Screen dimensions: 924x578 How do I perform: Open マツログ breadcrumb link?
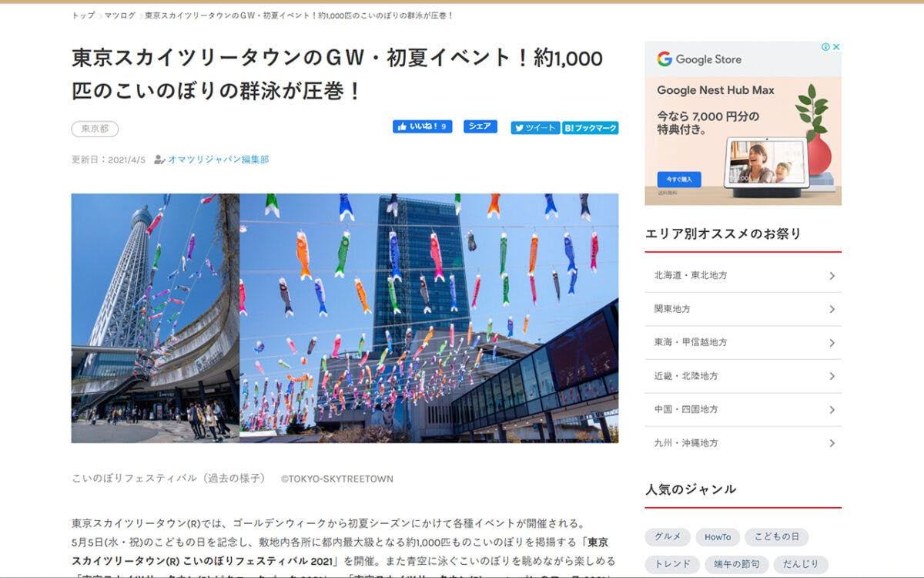pos(119,15)
